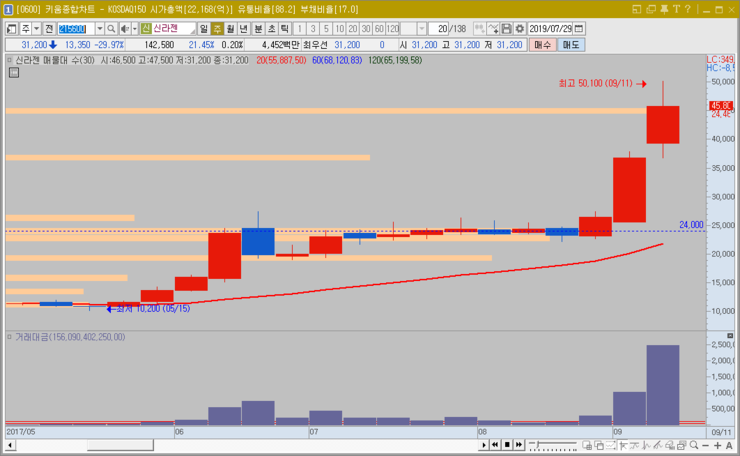Click the speaker sound icon
The height and width of the screenshot is (456, 740).
[x=125, y=29]
